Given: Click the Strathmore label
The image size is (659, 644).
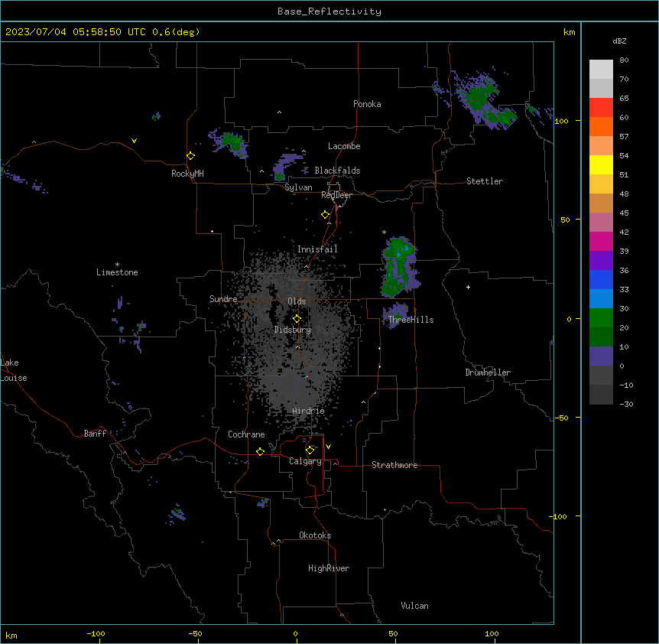Looking at the screenshot, I should tap(394, 465).
